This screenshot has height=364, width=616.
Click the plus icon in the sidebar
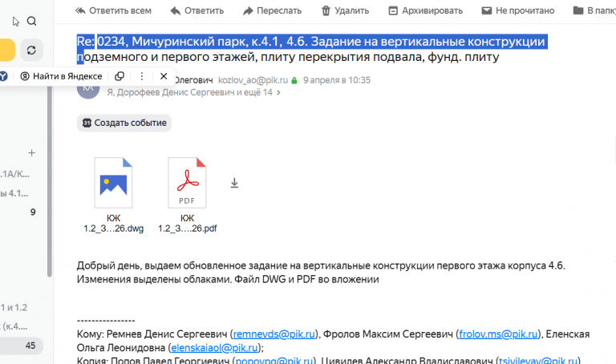coord(32,153)
